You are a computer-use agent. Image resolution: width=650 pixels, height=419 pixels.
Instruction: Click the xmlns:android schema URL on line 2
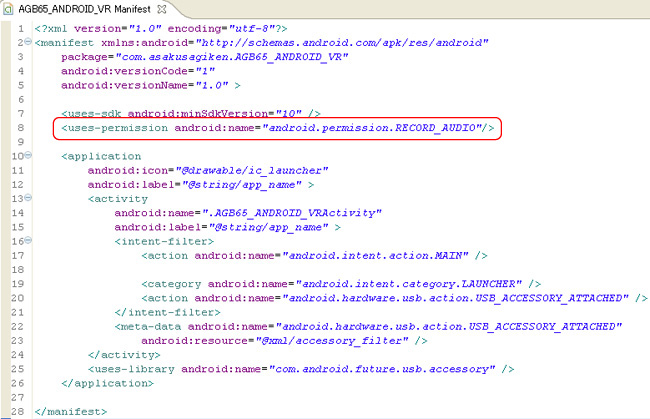[342, 43]
